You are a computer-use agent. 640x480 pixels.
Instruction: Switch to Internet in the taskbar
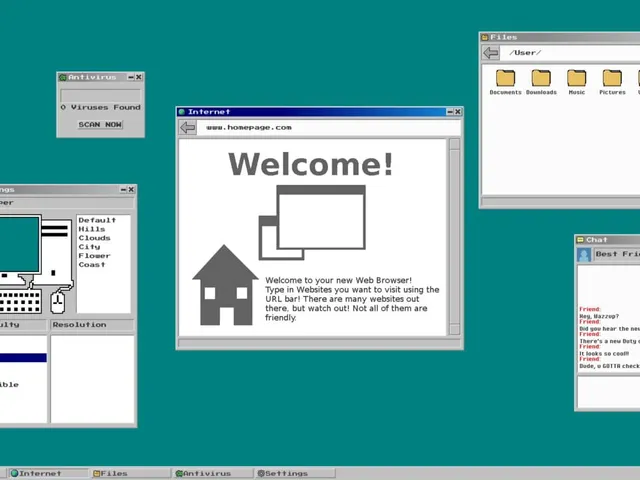click(48, 473)
